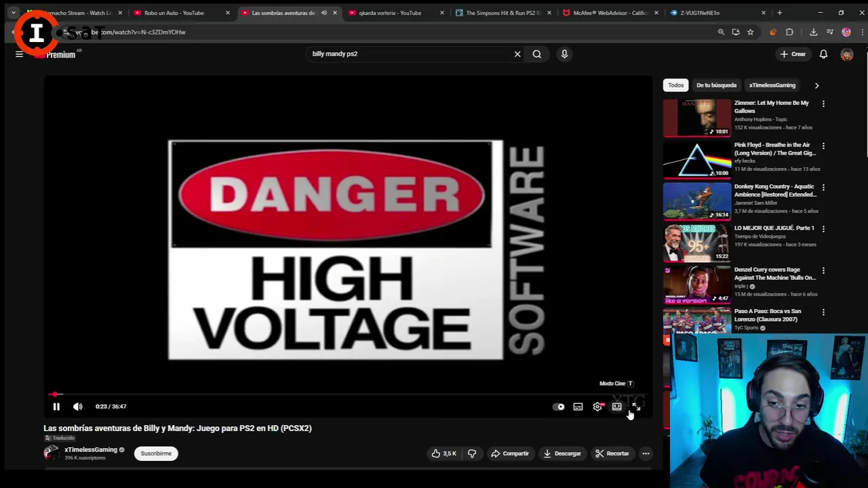Viewport: 868px width, 488px height.
Task: Click the Crear create button
Action: tap(793, 54)
